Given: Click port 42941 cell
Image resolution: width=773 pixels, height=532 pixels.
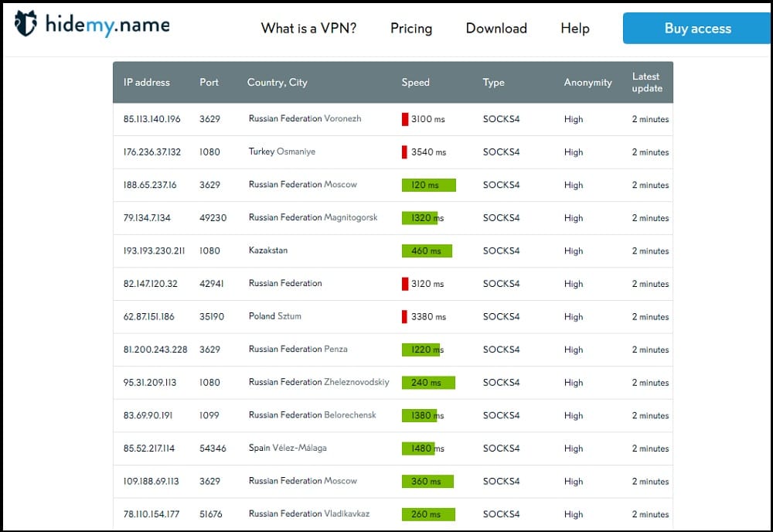Looking at the screenshot, I should tap(212, 284).
